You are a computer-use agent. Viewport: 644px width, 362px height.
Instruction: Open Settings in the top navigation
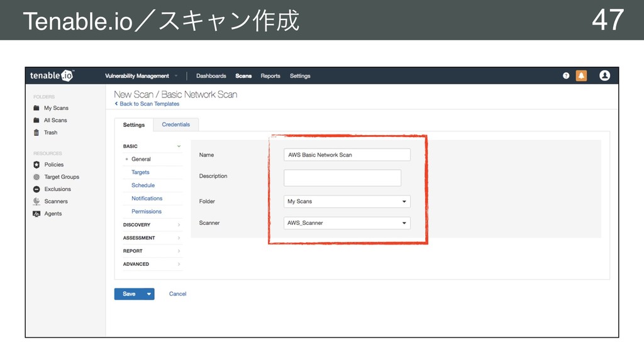point(300,76)
